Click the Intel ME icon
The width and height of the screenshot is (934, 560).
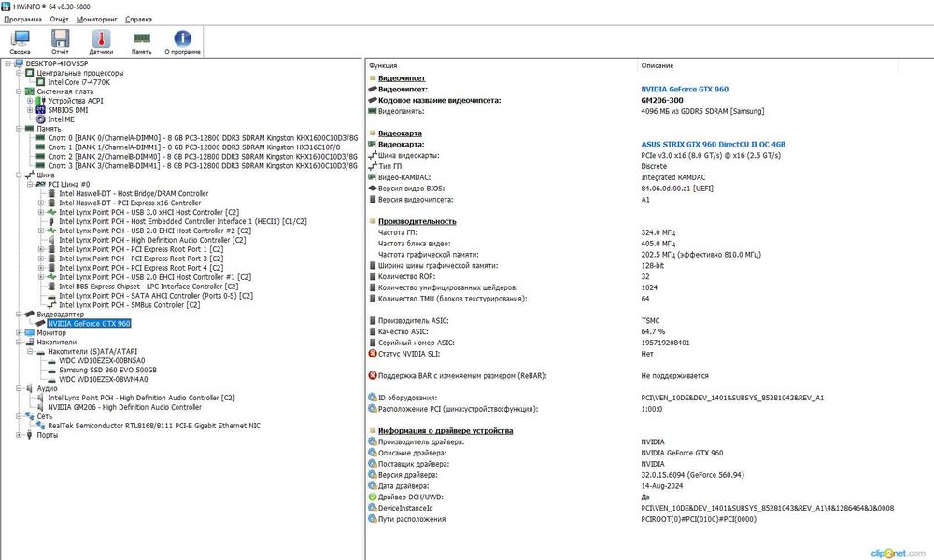coord(40,119)
